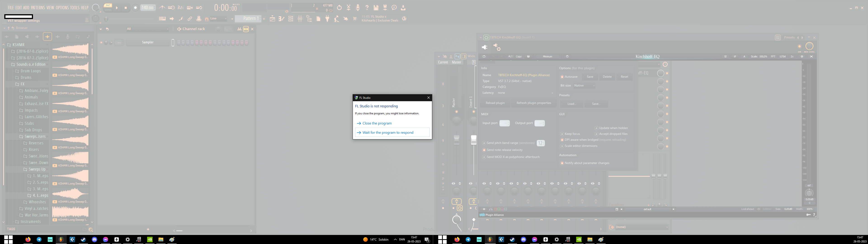Click Refresh plugin properties button
Viewport: 868px width, 244px height.
534,103
